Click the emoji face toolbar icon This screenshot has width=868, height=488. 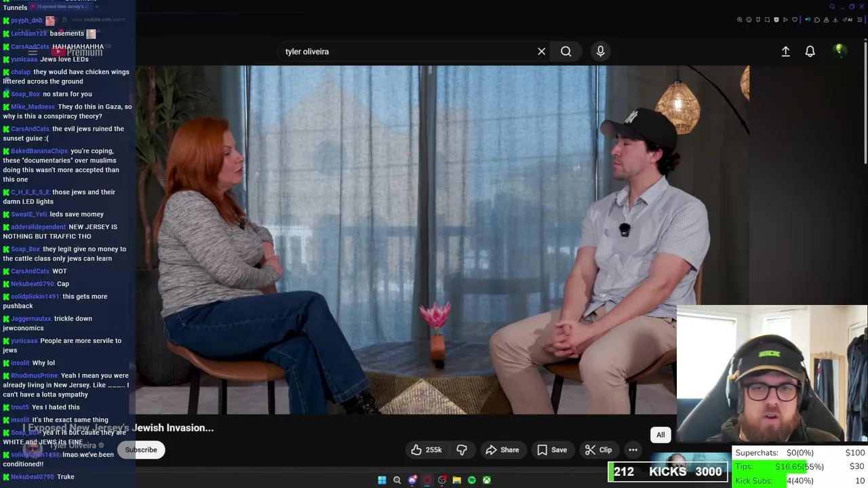(749, 20)
